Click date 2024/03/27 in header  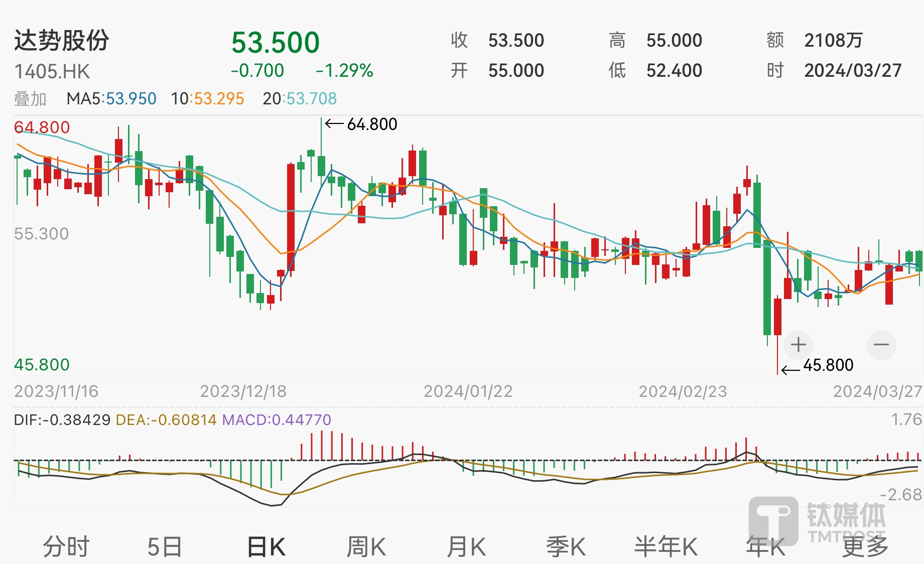click(x=853, y=70)
